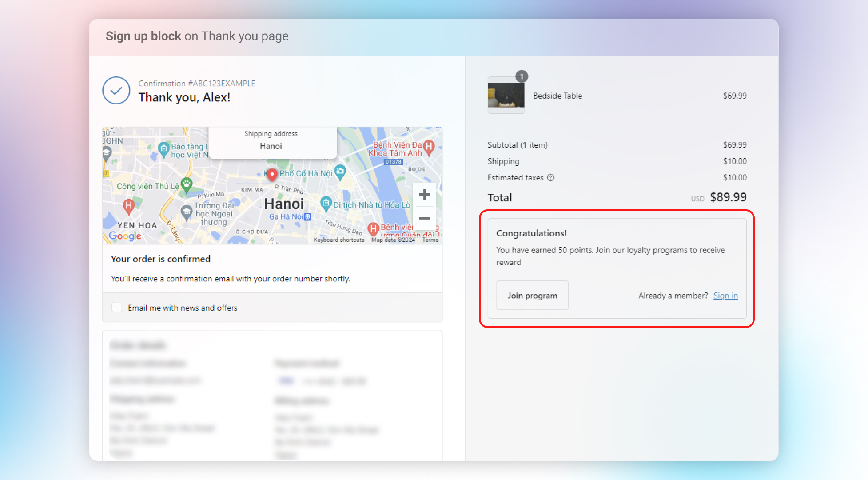Open the Estimated taxes help icon
Screen dimensions: 868x480
tap(551, 177)
